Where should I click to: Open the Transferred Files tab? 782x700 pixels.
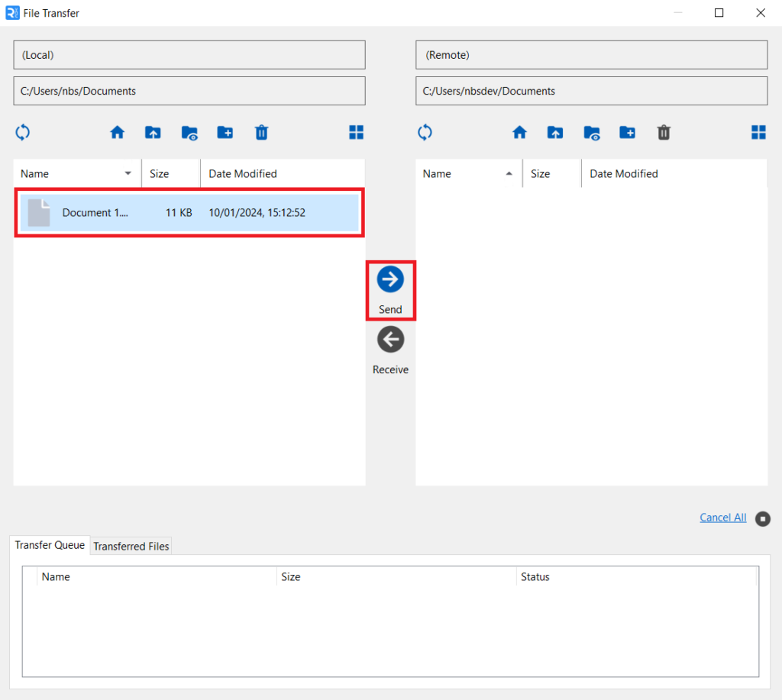(131, 546)
